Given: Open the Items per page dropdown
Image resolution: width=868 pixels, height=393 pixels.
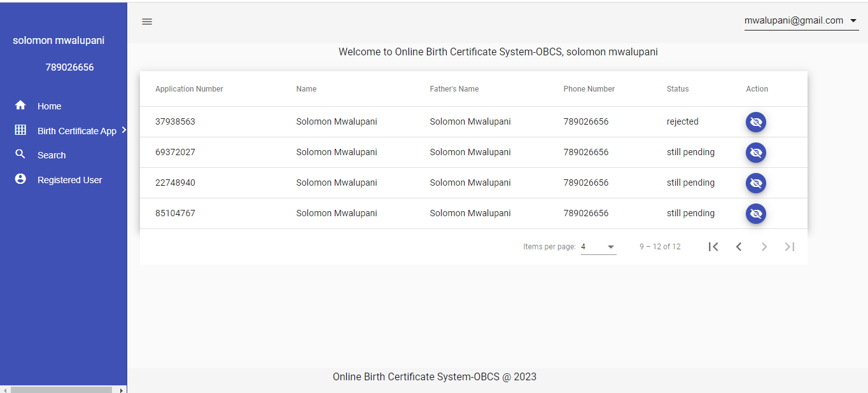Looking at the screenshot, I should [598, 247].
